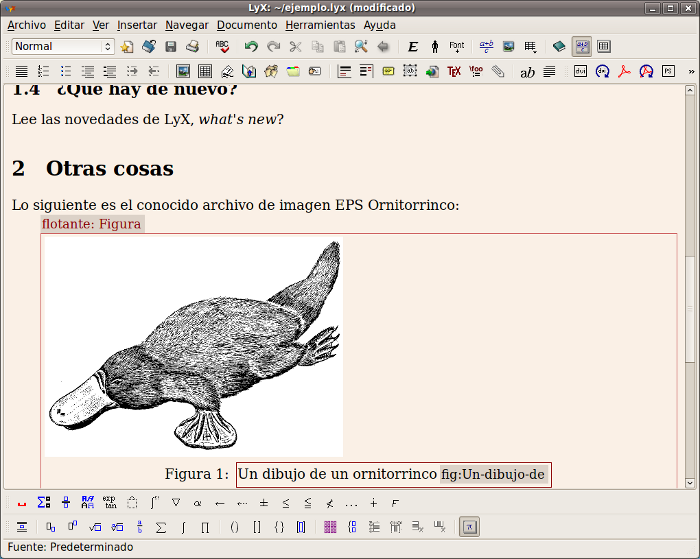
Task: Open the fraction styles dropdown icon
Action: click(x=66, y=503)
